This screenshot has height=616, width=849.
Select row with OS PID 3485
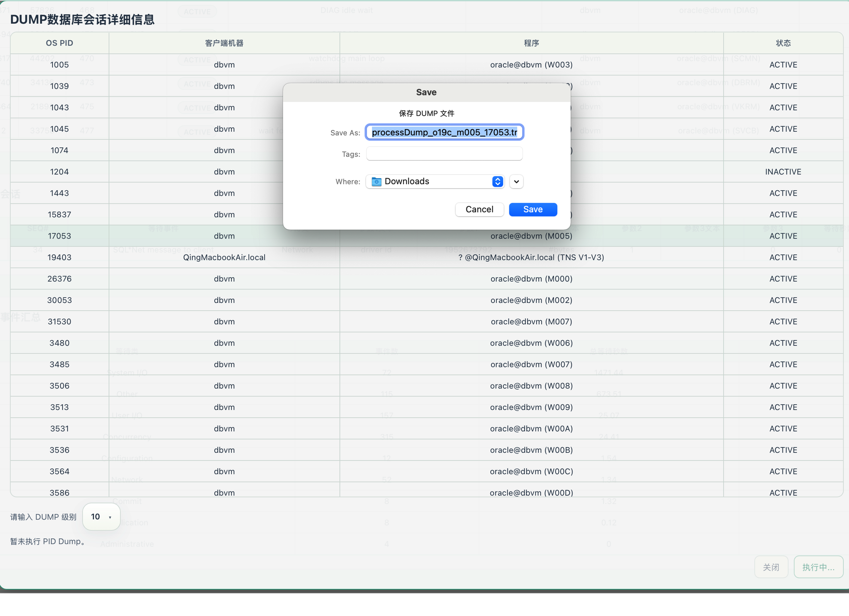point(427,365)
